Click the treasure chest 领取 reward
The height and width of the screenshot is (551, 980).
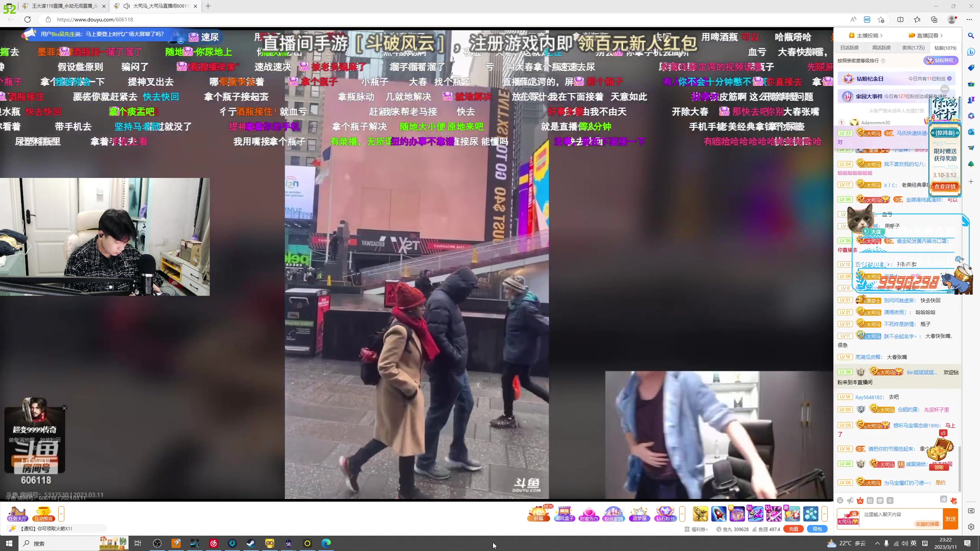coord(939,467)
